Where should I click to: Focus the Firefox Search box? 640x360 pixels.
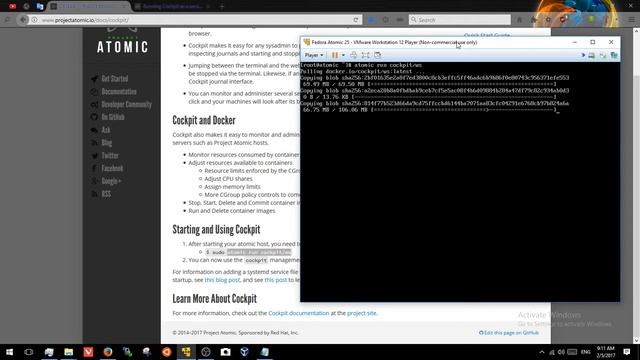point(460,20)
